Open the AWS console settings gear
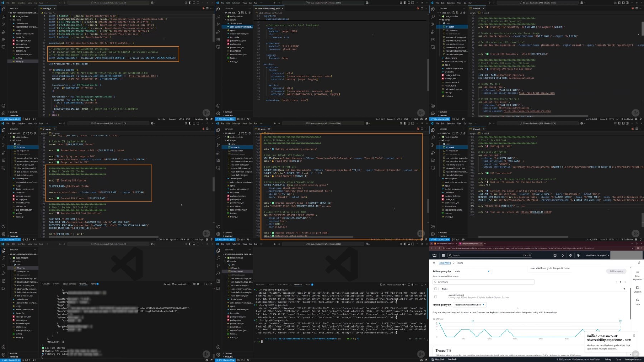The image size is (644, 362). coord(578,255)
